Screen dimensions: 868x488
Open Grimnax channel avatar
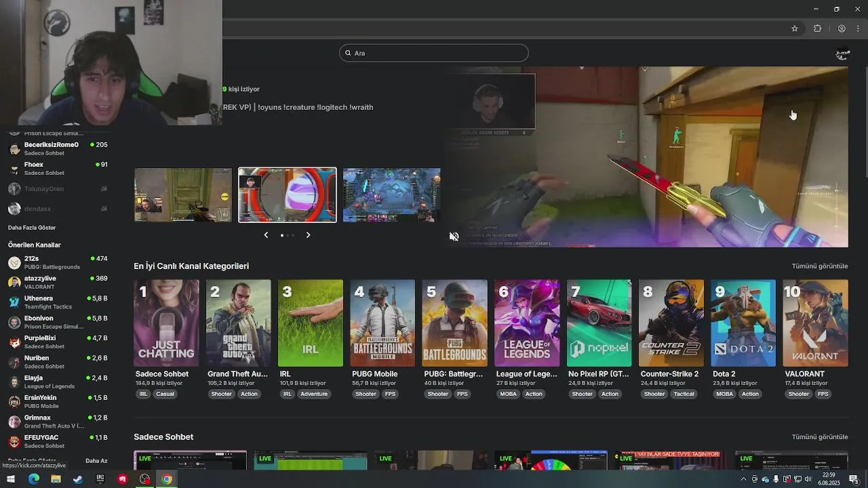click(x=14, y=422)
